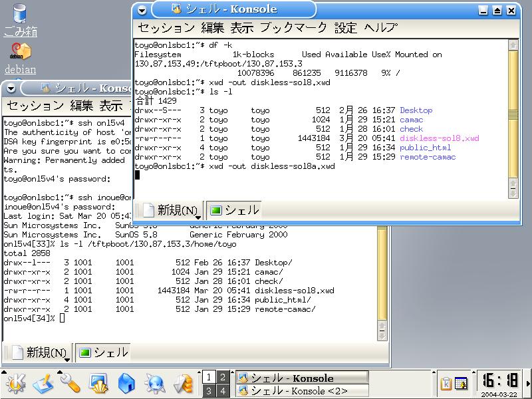532x399 pixels.
Task: Click "remote-camac/" entry in the background Konsole
Action: point(285,309)
